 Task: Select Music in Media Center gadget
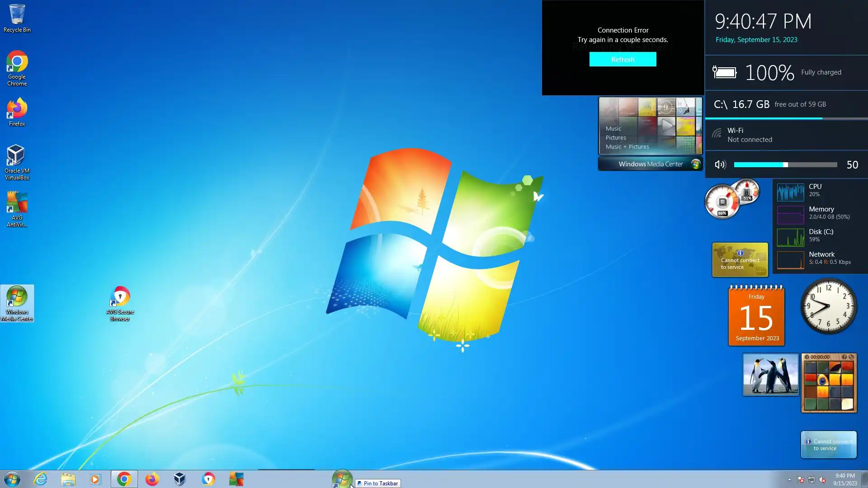(x=613, y=129)
